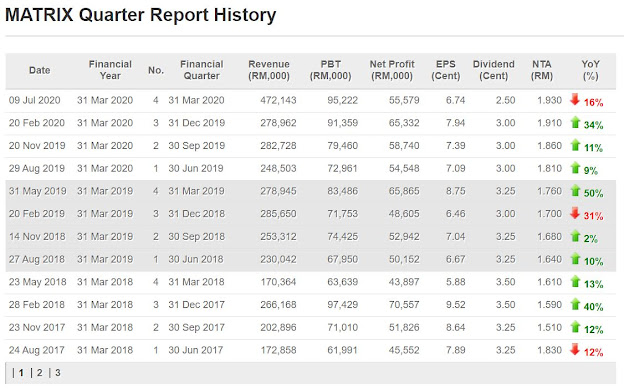Click green up arrow beside 50% YoY
Viewport: 624px width, 389px height.
575,190
